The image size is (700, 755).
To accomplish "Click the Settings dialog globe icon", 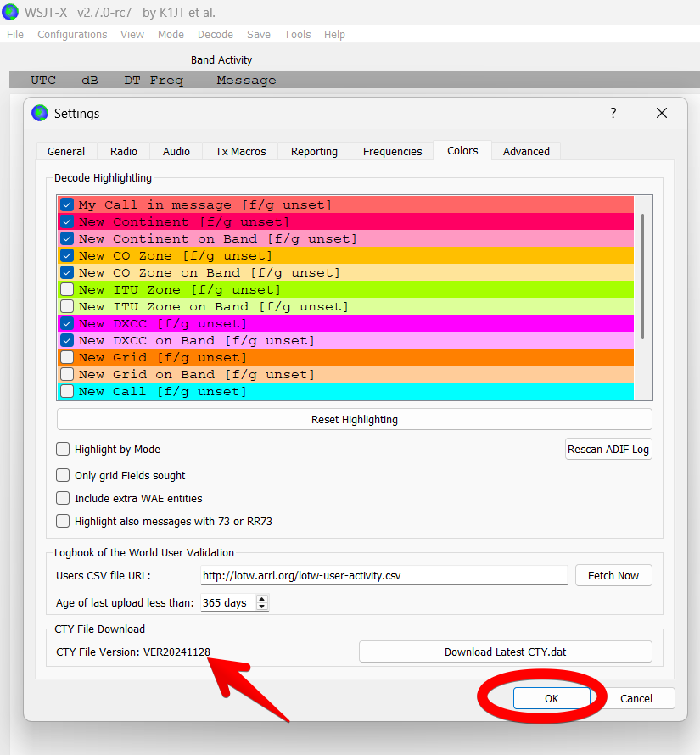I will tap(40, 113).
